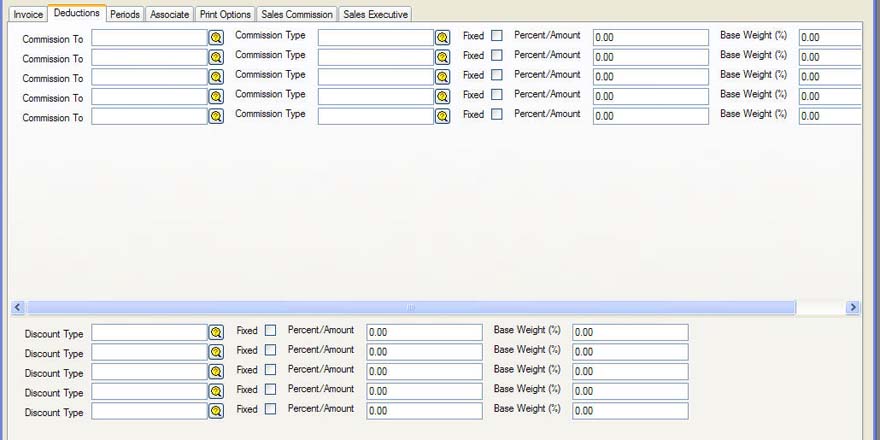Click the second Discount Type text field

pyautogui.click(x=149, y=352)
